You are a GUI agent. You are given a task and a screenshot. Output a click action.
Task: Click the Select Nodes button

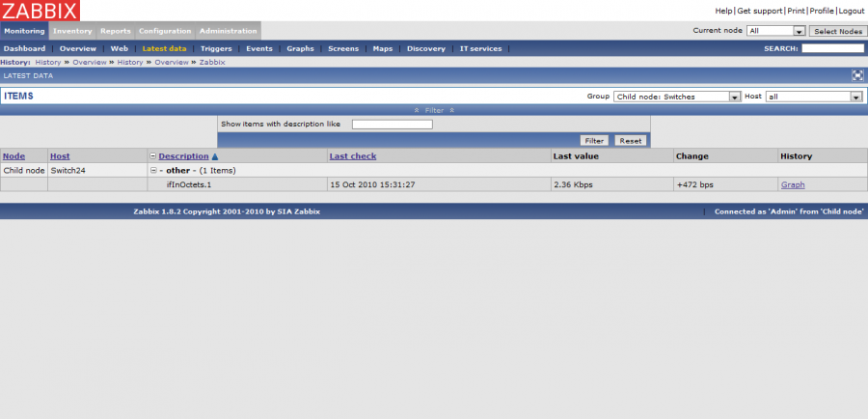pyautogui.click(x=838, y=31)
